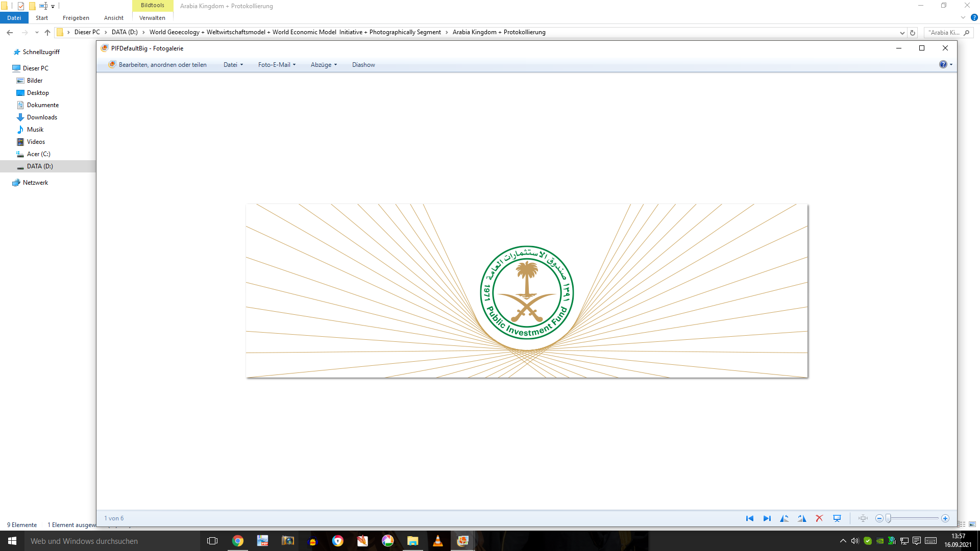This screenshot has width=980, height=551.
Task: Open Videos folder in sidebar
Action: tap(36, 142)
